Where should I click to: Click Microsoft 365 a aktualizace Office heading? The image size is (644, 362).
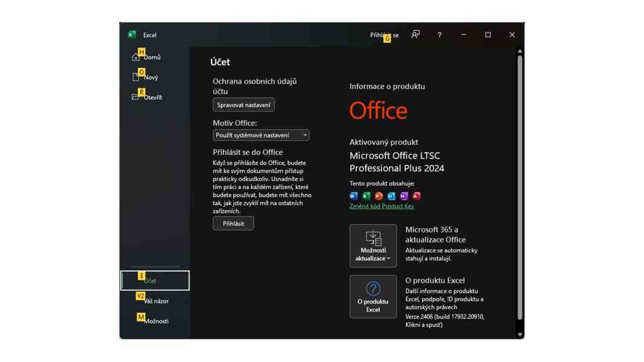[436, 235]
